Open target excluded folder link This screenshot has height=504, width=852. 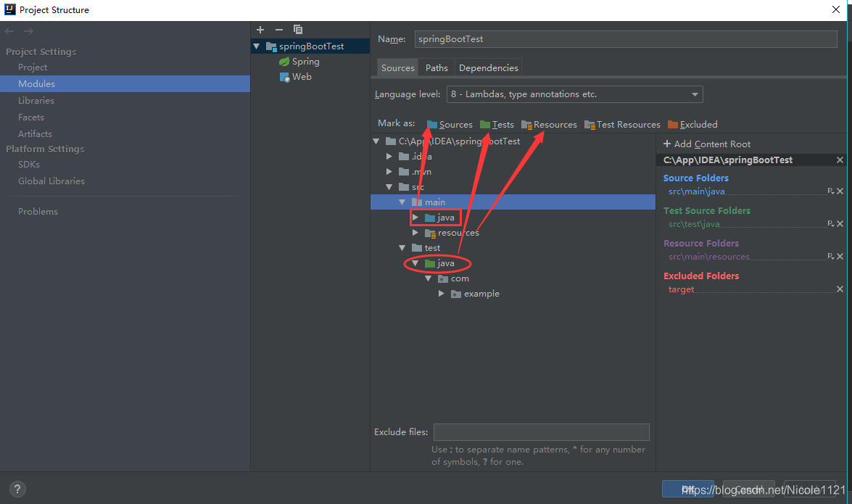click(682, 289)
